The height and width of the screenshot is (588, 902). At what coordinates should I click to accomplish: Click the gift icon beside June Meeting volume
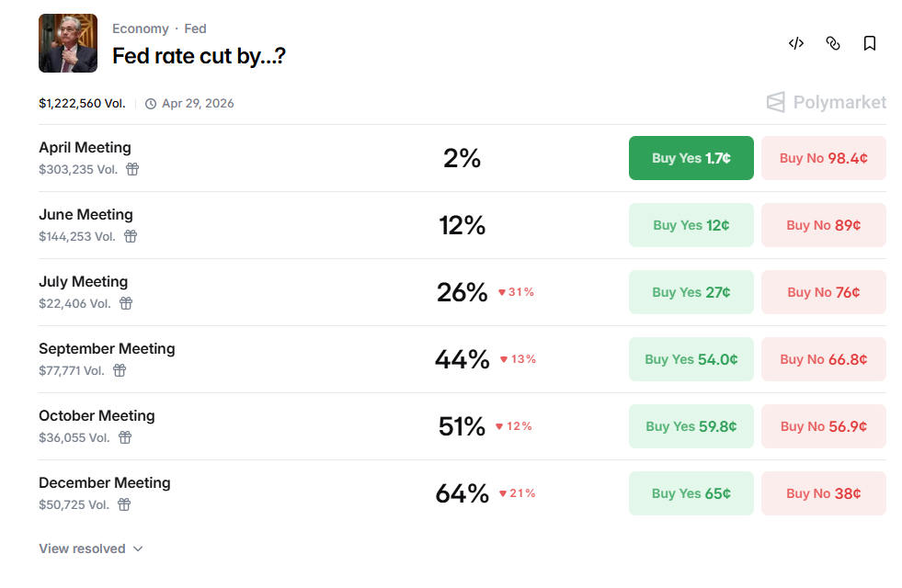point(130,236)
